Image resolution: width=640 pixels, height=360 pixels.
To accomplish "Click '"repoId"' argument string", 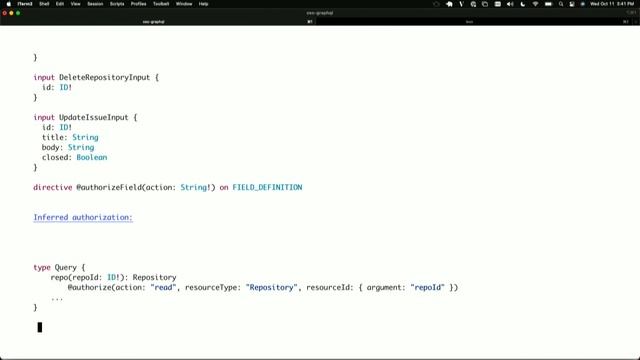I will 427,287.
